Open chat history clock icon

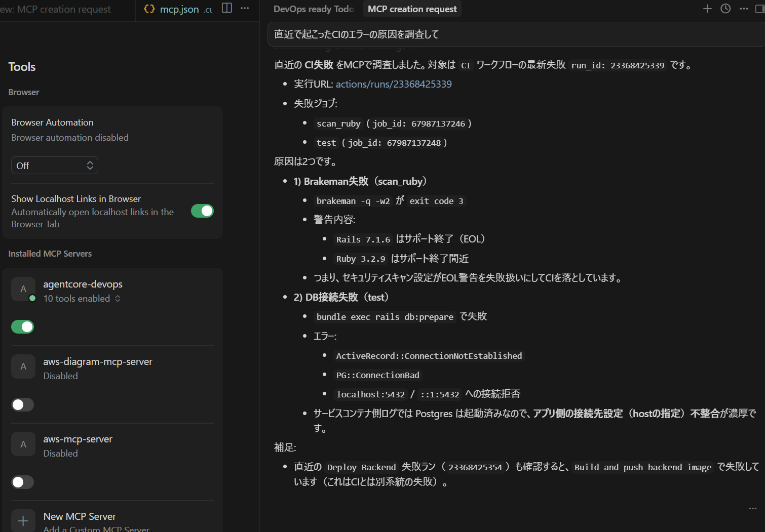725,9
